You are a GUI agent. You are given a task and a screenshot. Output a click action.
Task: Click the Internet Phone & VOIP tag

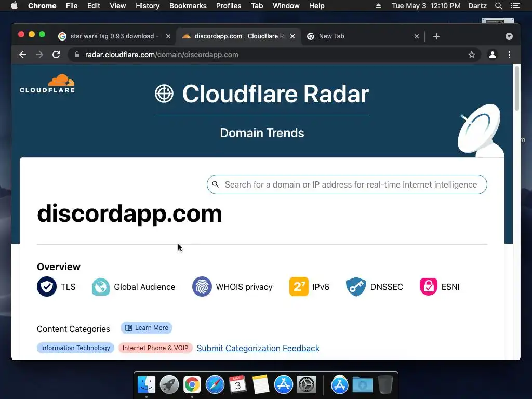click(155, 348)
